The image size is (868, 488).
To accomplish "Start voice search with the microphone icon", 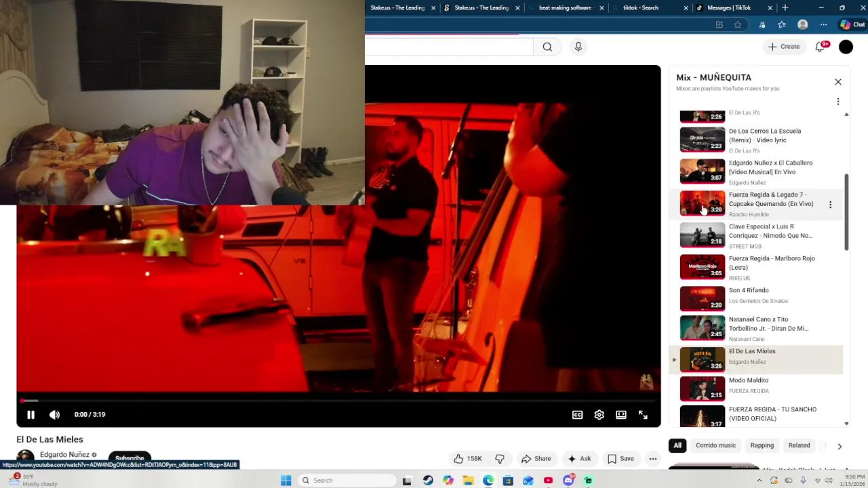I will click(x=578, y=47).
